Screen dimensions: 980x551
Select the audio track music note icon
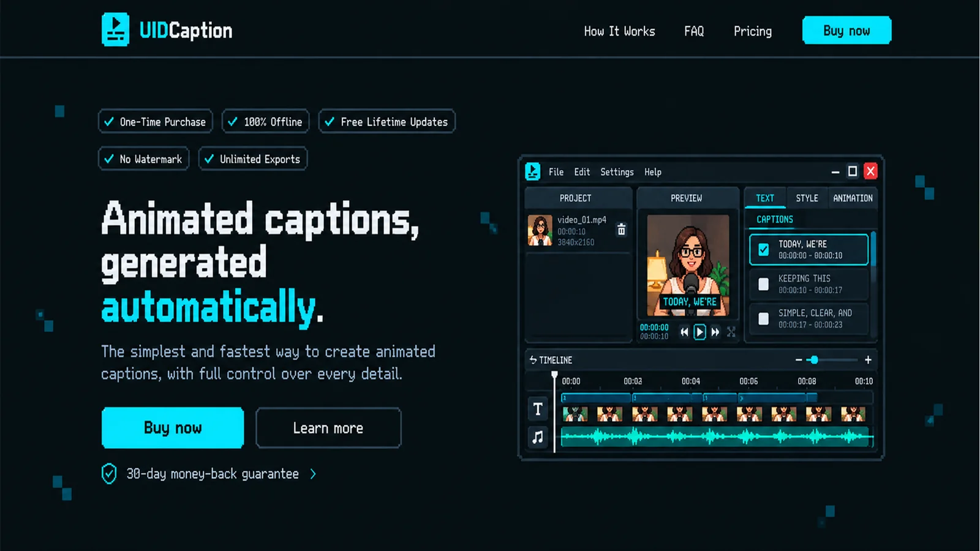pyautogui.click(x=538, y=437)
